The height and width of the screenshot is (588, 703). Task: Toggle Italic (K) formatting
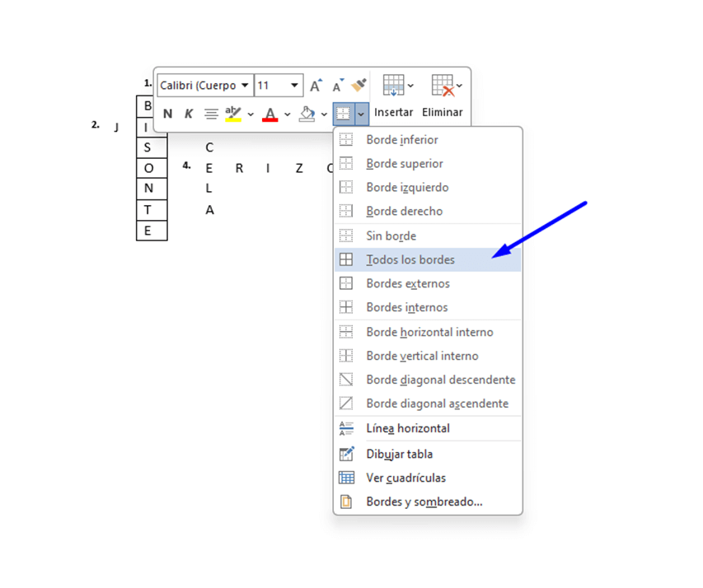[189, 114]
